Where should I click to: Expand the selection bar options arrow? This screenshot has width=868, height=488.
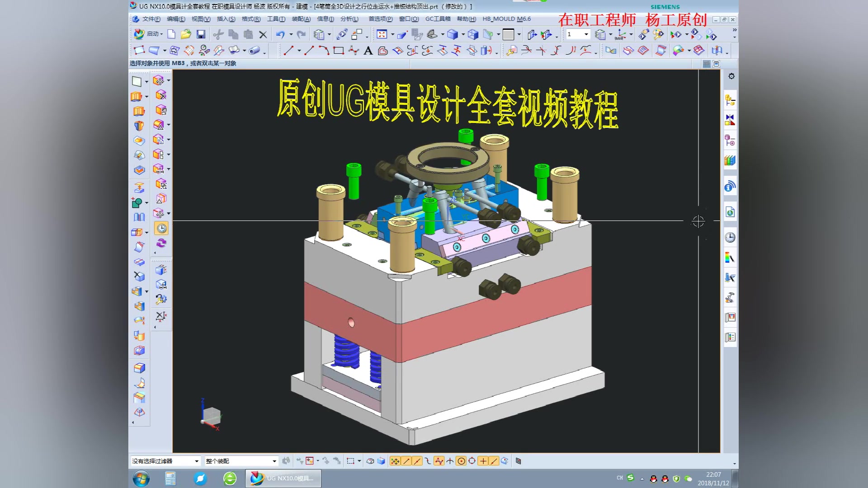coord(734,464)
